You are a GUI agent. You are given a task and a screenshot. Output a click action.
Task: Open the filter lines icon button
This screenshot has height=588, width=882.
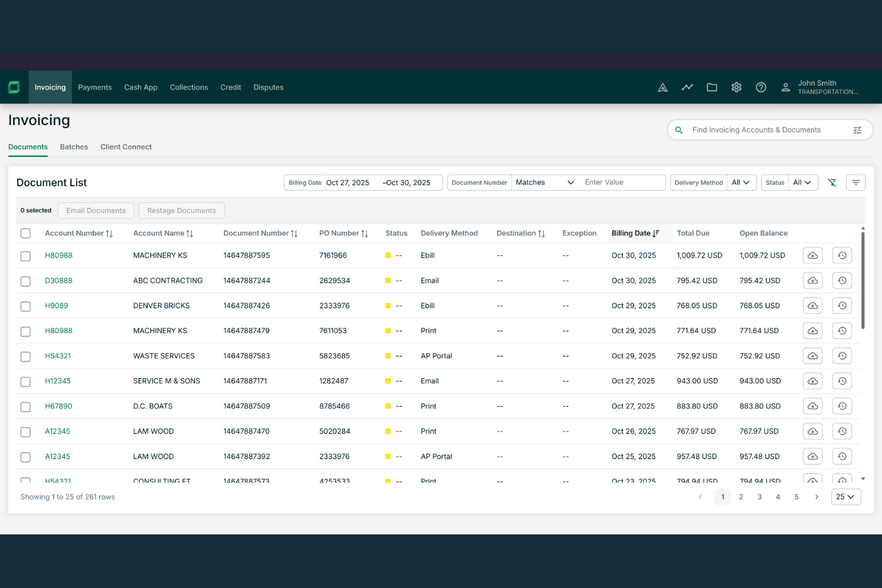pyautogui.click(x=856, y=182)
